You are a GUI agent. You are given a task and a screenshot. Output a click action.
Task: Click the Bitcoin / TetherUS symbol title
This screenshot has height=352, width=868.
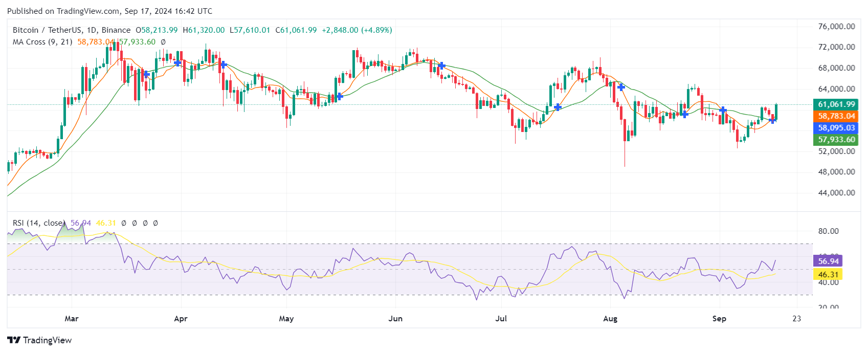tap(44, 30)
